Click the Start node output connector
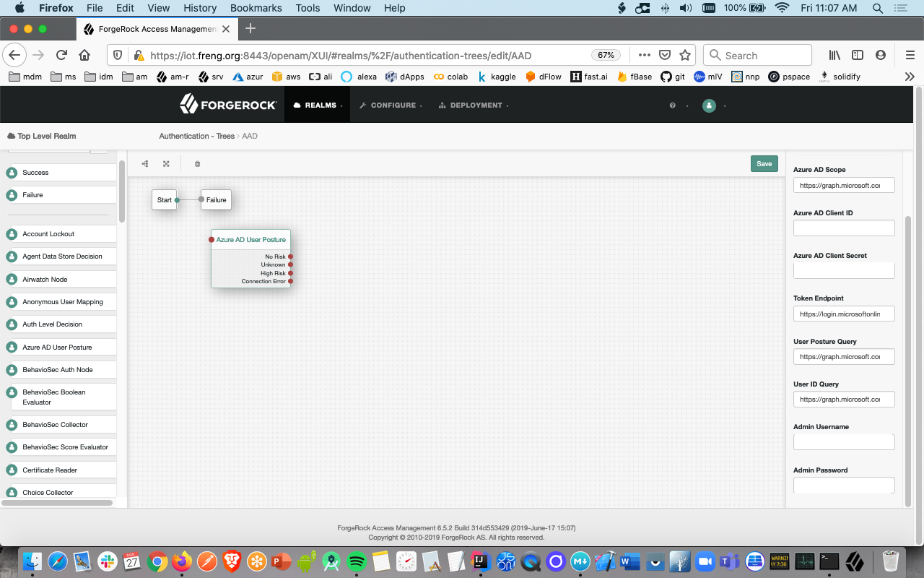Image resolution: width=924 pixels, height=578 pixels. (177, 200)
